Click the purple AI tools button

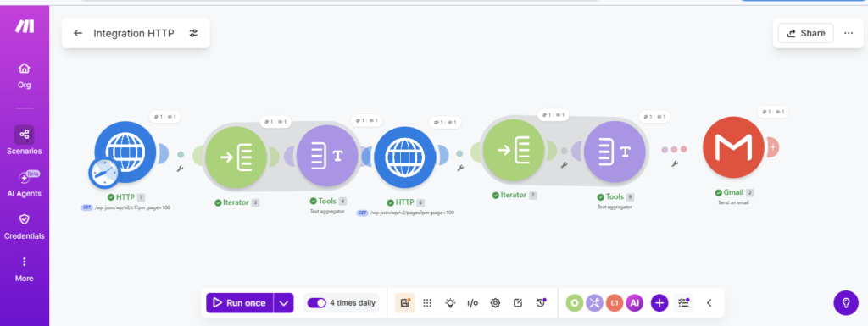634,303
